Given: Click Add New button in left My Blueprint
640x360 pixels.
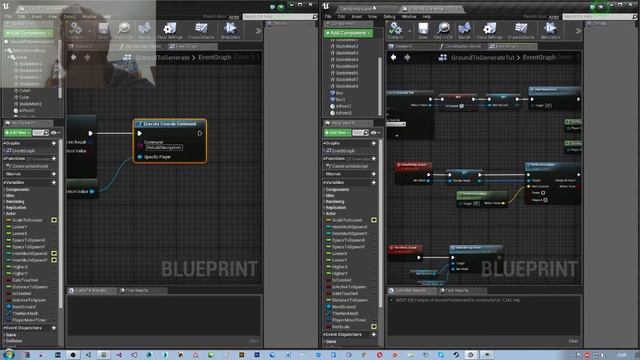Looking at the screenshot, I should (18, 133).
